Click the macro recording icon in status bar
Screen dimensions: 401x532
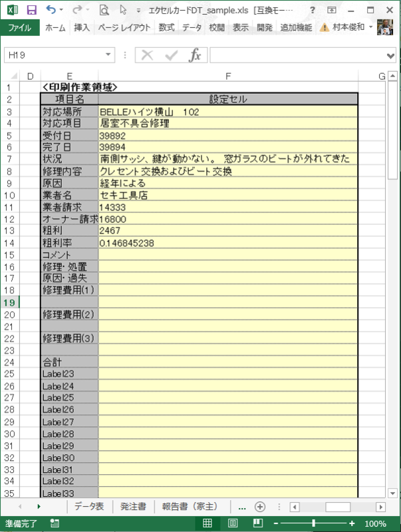tap(55, 523)
